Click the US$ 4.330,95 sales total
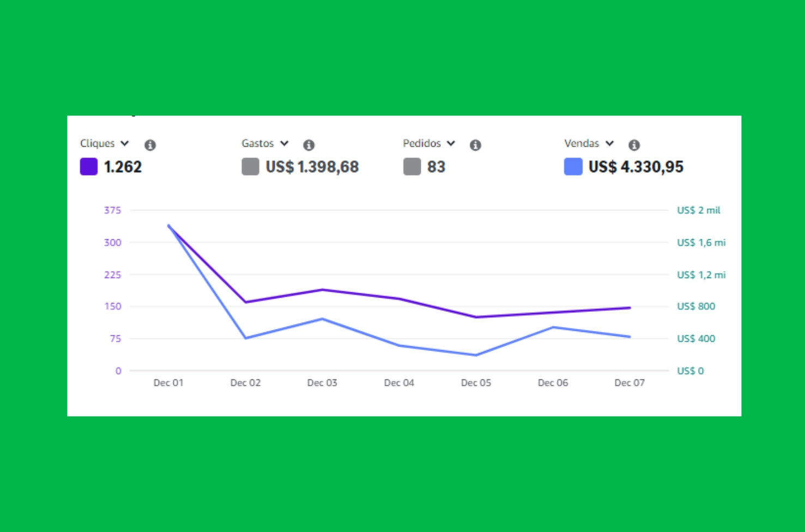805x532 pixels. tap(635, 167)
